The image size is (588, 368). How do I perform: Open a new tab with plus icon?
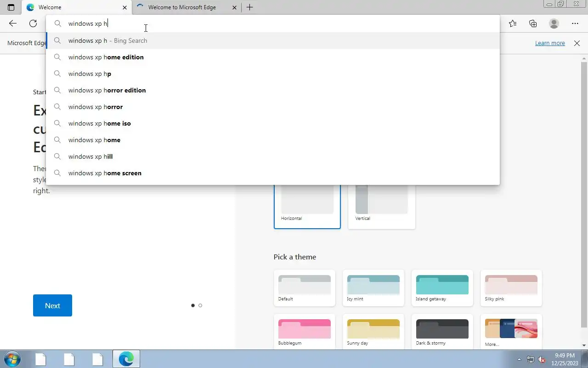pyautogui.click(x=249, y=7)
